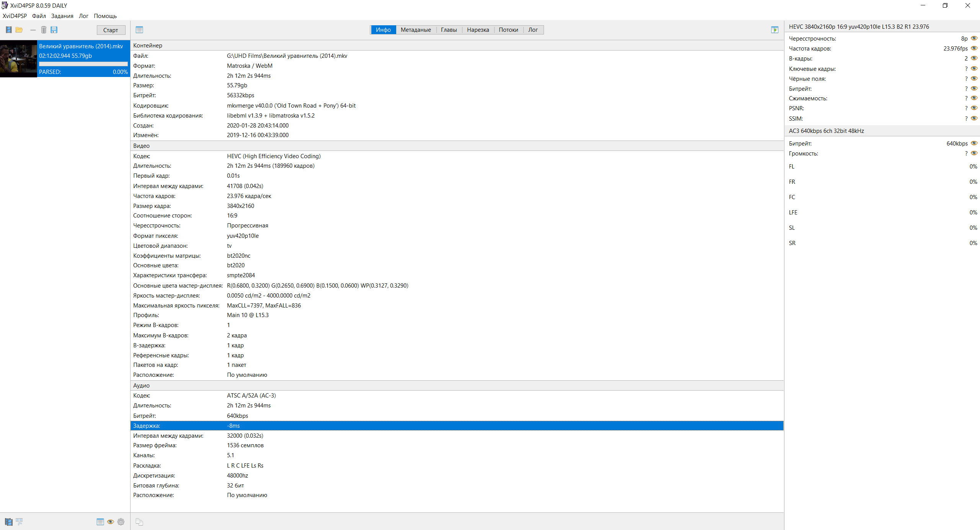Click the play preview icon at top right

[x=774, y=30]
